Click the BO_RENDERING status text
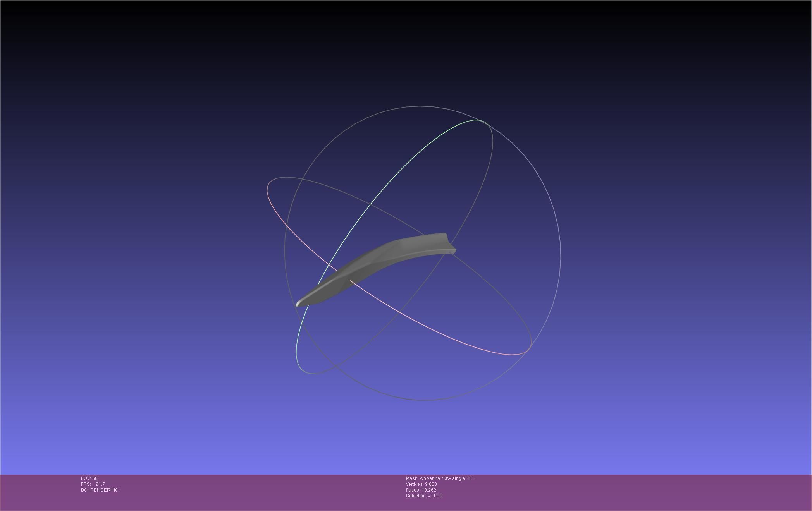812x511 pixels. coord(100,490)
